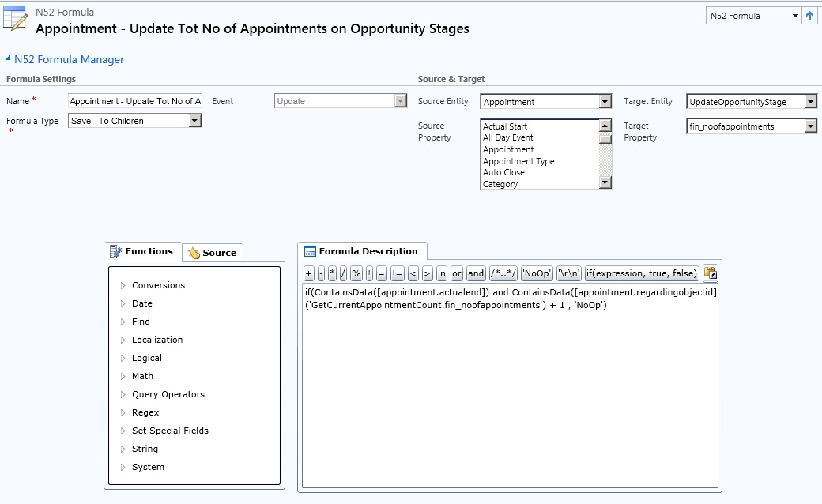822x504 pixels.
Task: Click the paste icon in formula toolbar
Action: click(x=710, y=273)
